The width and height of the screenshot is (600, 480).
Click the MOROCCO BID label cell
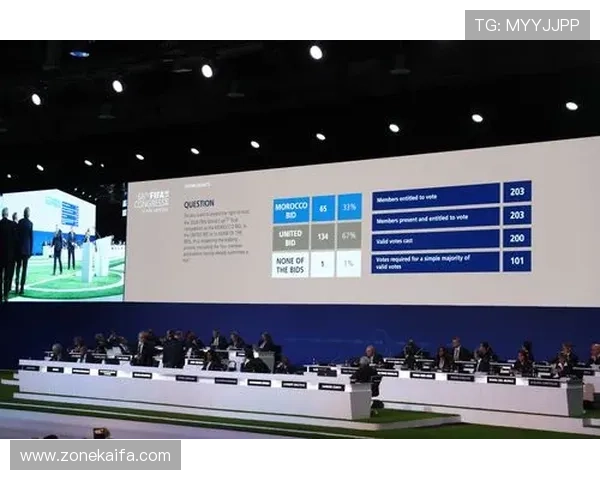291,210
